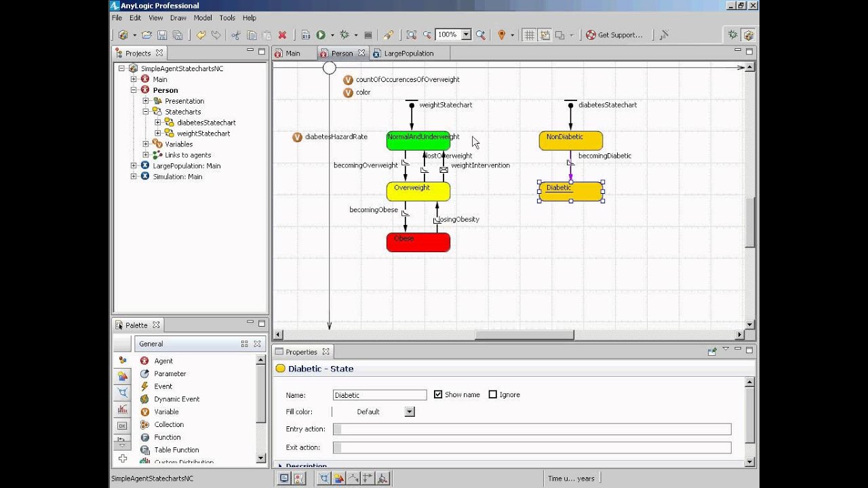Select the Statechart palette icon in sidebar

point(122,392)
